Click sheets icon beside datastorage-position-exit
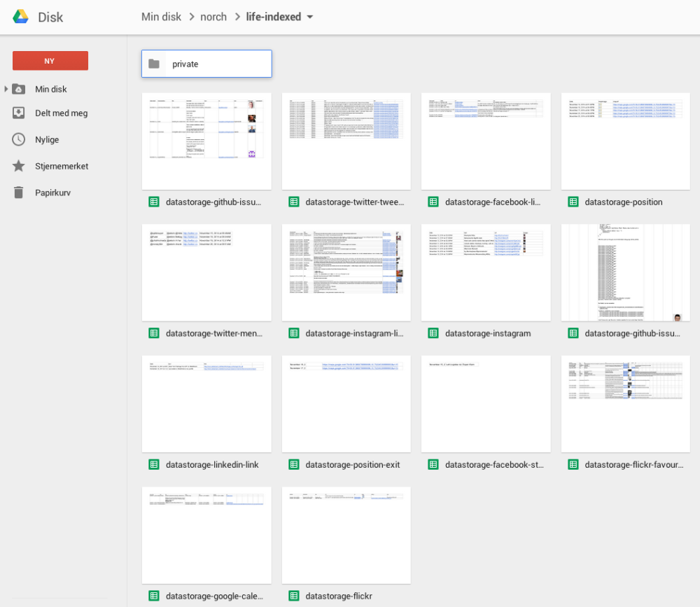Viewport: 700px width, 607px height. point(294,464)
